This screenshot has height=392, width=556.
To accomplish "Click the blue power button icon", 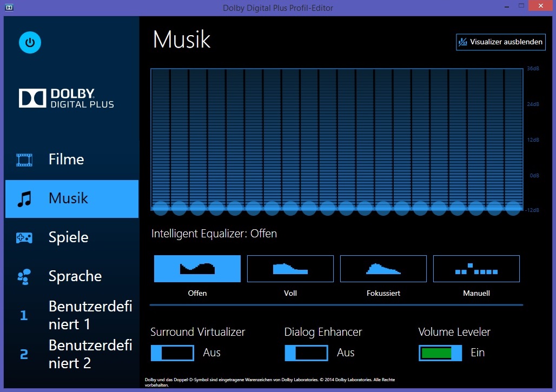I will (x=30, y=43).
